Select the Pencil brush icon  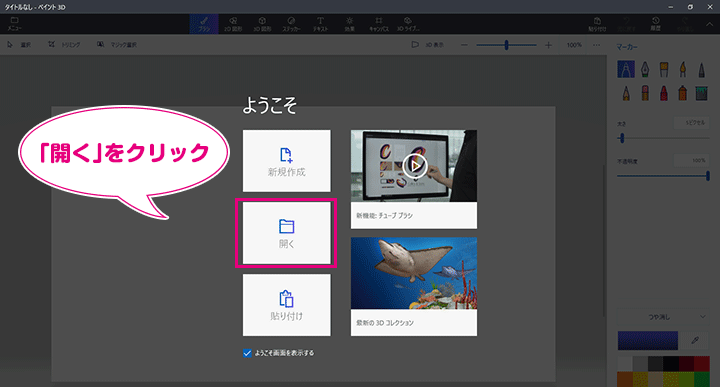coord(626,93)
